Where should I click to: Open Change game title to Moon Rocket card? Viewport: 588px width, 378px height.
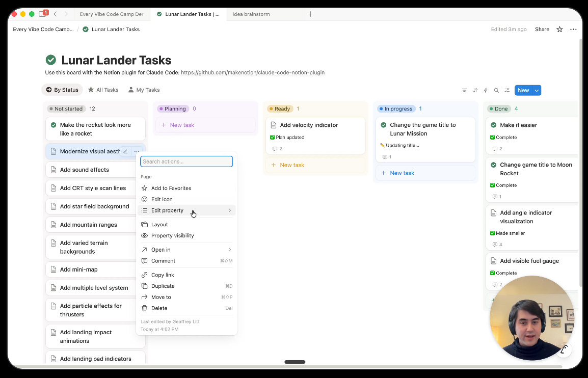click(532, 179)
